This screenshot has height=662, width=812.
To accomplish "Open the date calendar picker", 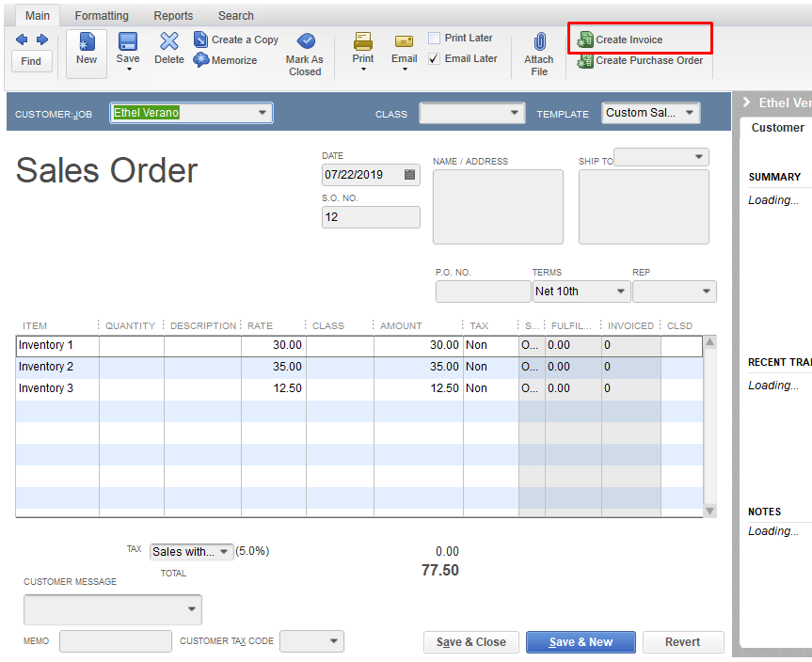I will pyautogui.click(x=409, y=174).
